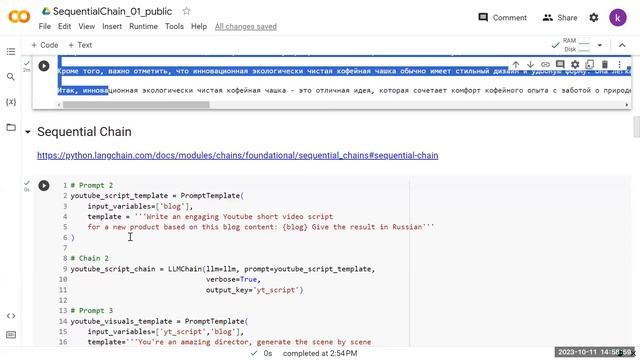Click output scrollbar left arrow
The width and height of the screenshot is (640, 360).
59,105
